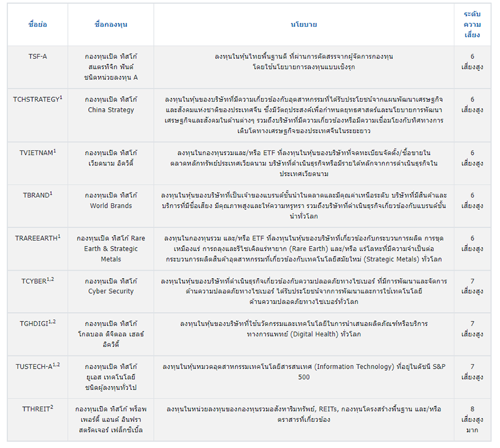The width and height of the screenshot is (500, 448).
Task: Click the Digital Health policy description
Action: (x=303, y=329)
